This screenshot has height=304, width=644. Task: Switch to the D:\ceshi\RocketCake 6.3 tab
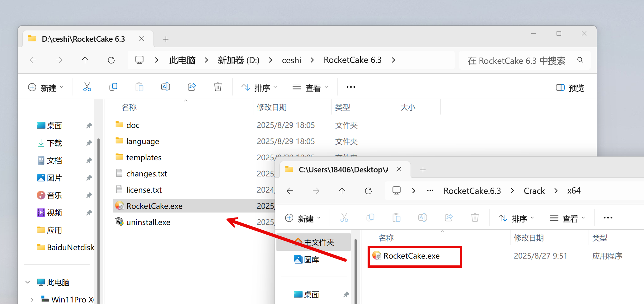(83, 39)
